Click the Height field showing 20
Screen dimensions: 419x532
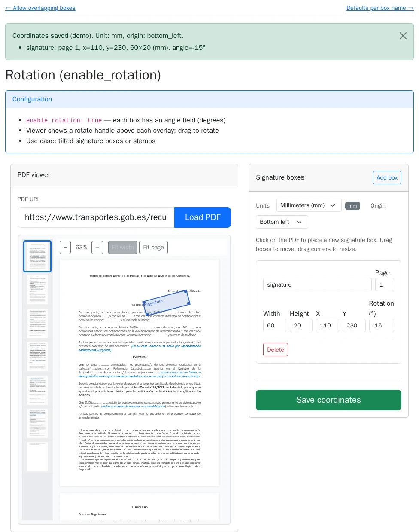tap(301, 325)
